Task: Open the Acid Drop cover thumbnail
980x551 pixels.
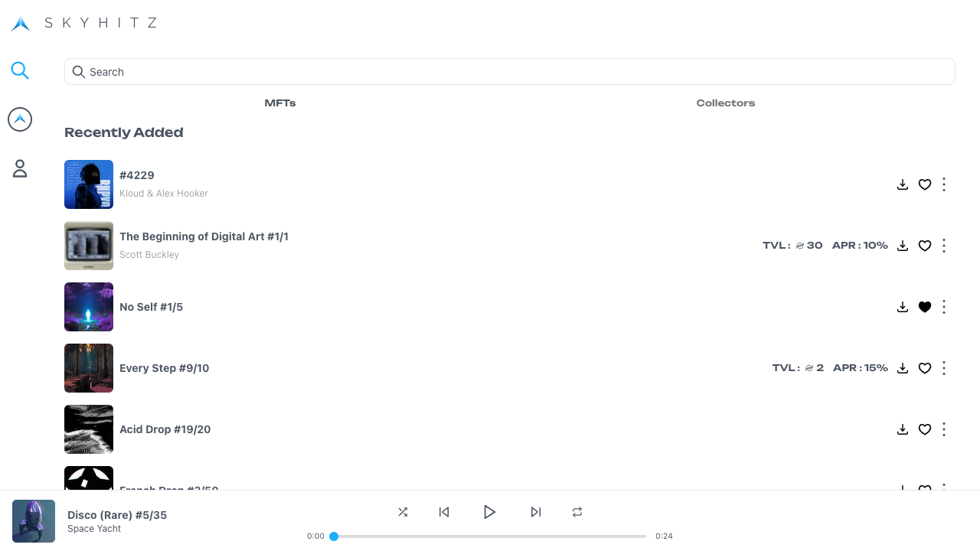Action: click(89, 429)
